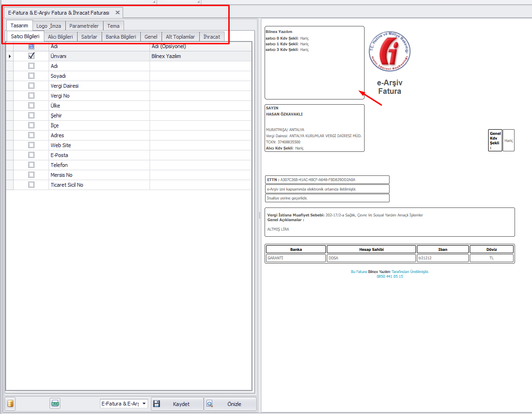Toggle the select-all checkbox in column header
Screen dimensions: 532x414
[x=32, y=46]
